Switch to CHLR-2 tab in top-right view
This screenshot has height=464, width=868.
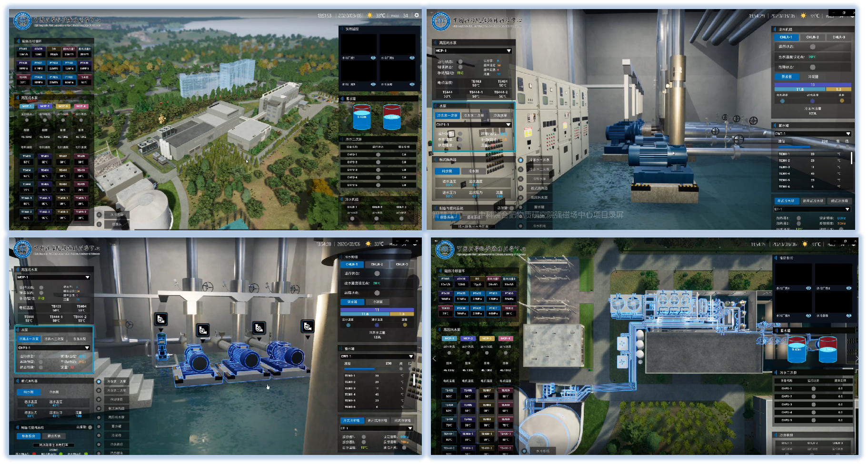(x=812, y=37)
